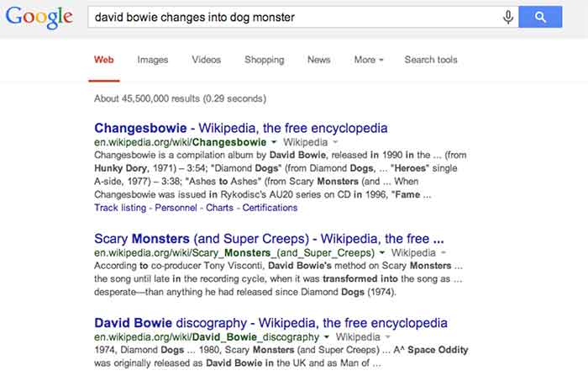Viewport: 588px width, 381px height.
Task: Select the Shopping tab
Action: coord(264,60)
